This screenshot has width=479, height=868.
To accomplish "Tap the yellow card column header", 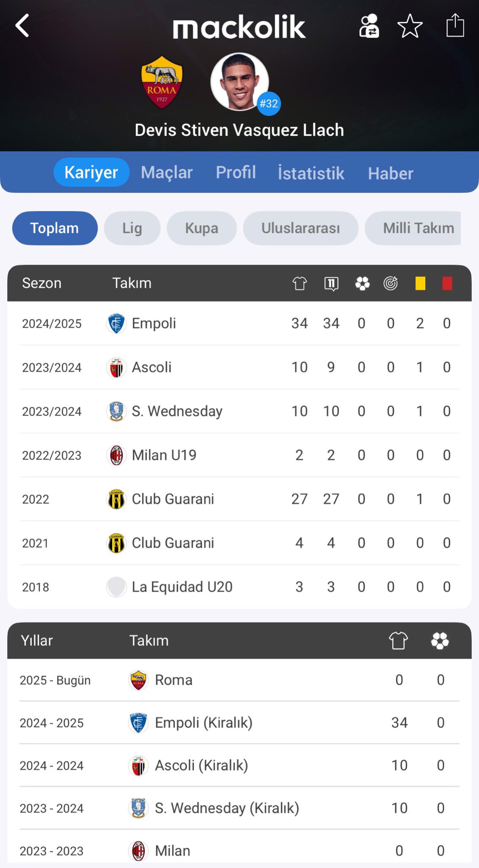I will pyautogui.click(x=420, y=283).
